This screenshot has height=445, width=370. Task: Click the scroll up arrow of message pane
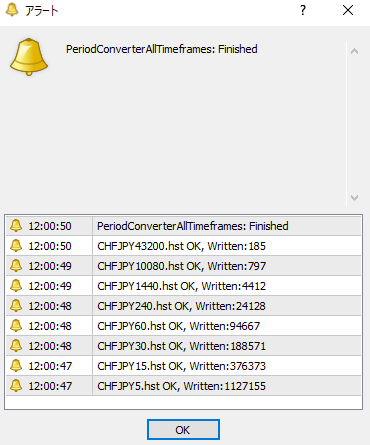pos(354,51)
